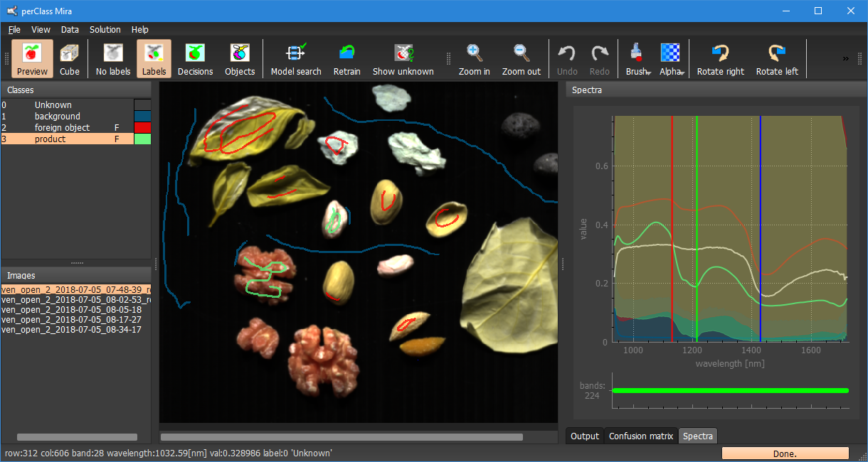Zoom out of the image
This screenshot has height=462, width=868.
521,59
